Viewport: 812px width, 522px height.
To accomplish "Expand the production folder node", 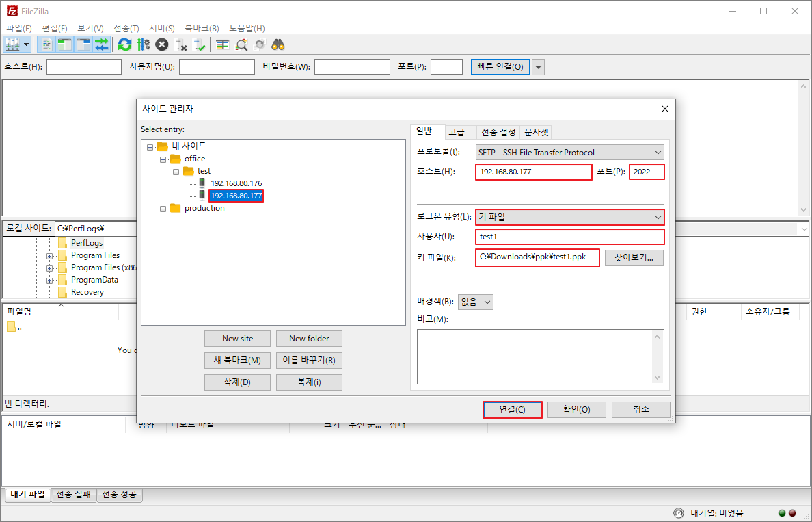I will (x=163, y=209).
